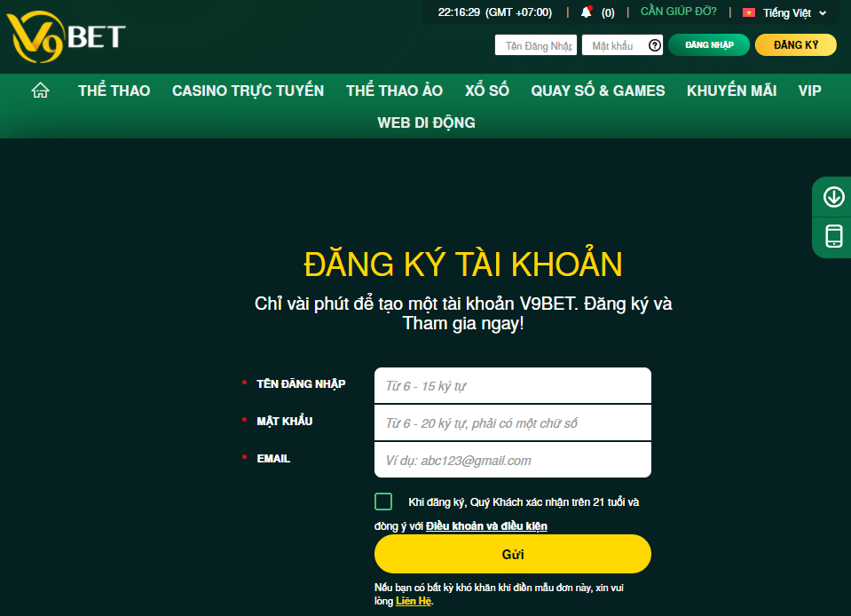
Task: Open the XỔ SỐ menu
Action: coord(487,91)
